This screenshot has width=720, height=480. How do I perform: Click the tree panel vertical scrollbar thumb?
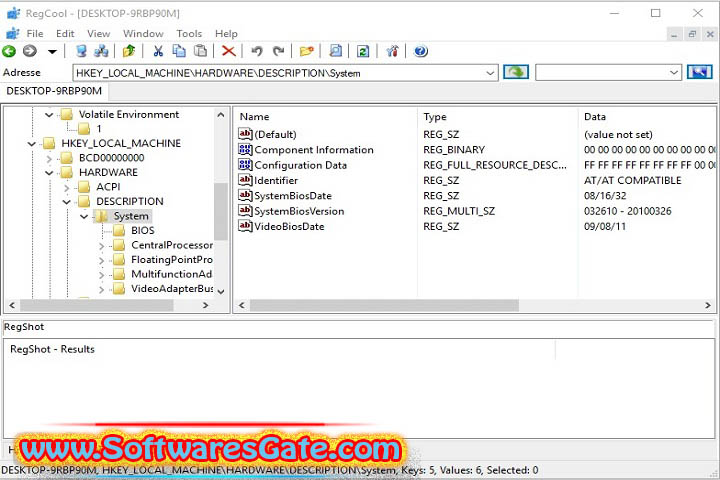point(220,211)
